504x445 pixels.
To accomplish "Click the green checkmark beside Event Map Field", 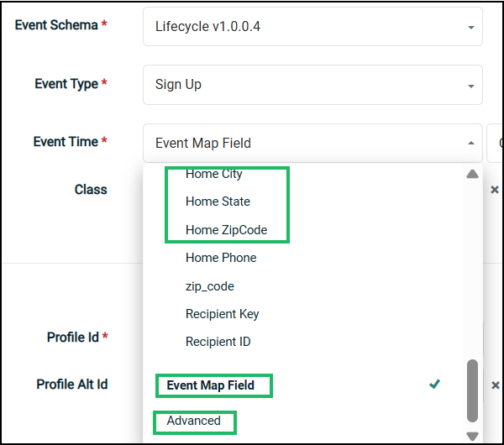I will click(x=434, y=385).
